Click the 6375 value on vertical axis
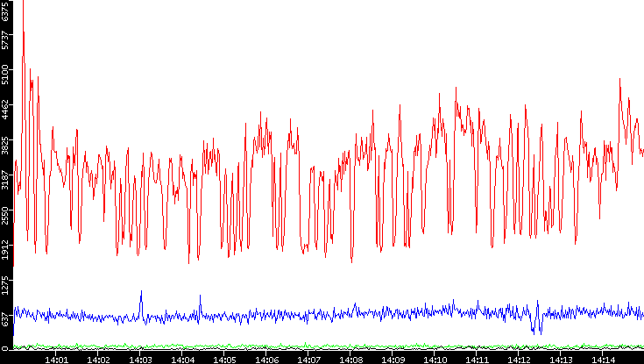 click(4, 11)
